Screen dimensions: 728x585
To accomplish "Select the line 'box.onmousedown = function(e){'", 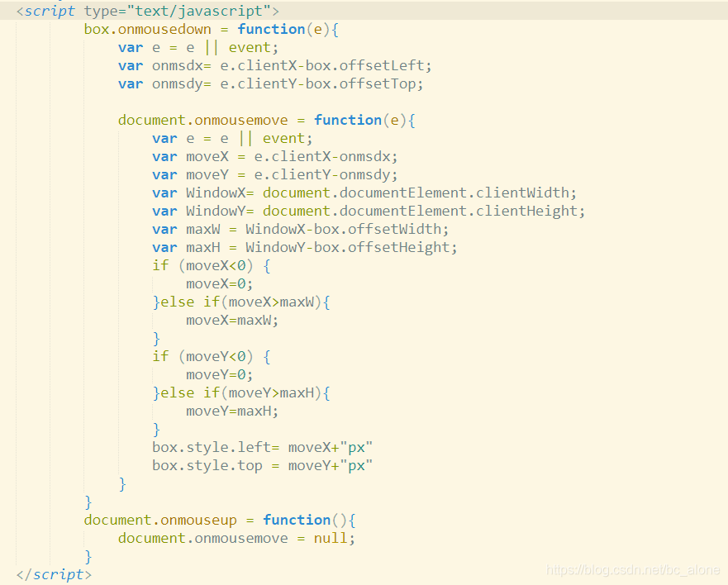I will click(212, 29).
